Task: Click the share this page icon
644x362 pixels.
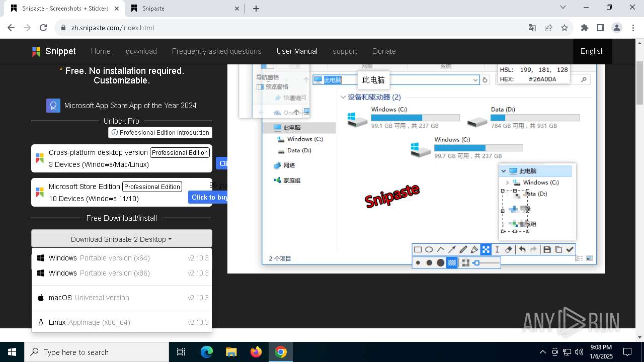Action: tap(548, 28)
